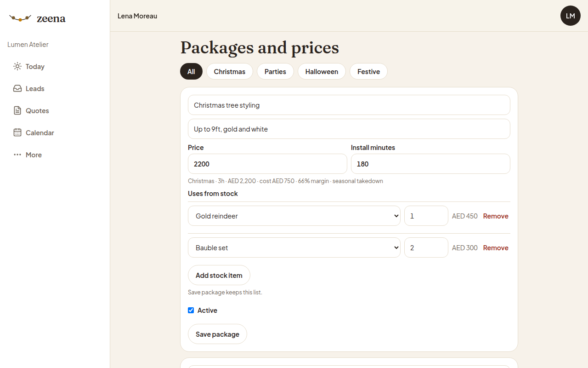Filter packages by Christmas
The width and height of the screenshot is (588, 368).
pyautogui.click(x=230, y=71)
